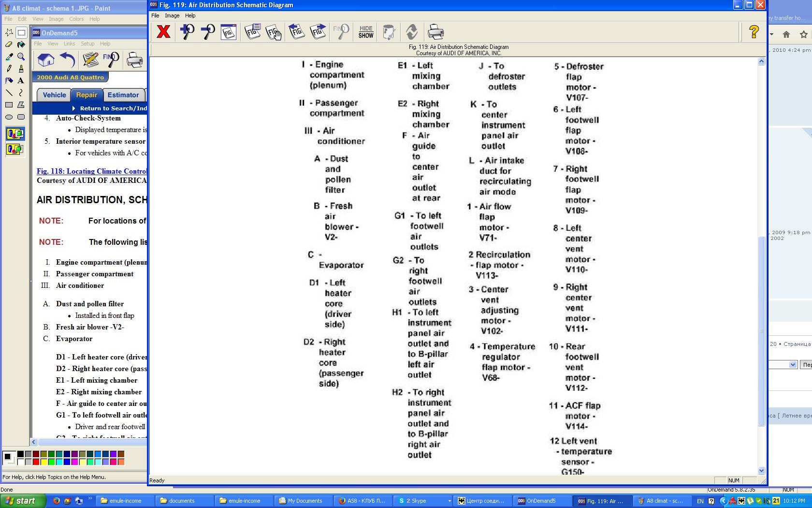The width and height of the screenshot is (812, 508).
Task: Open the Fig. 118 Locating Climate Control link
Action: point(92,171)
